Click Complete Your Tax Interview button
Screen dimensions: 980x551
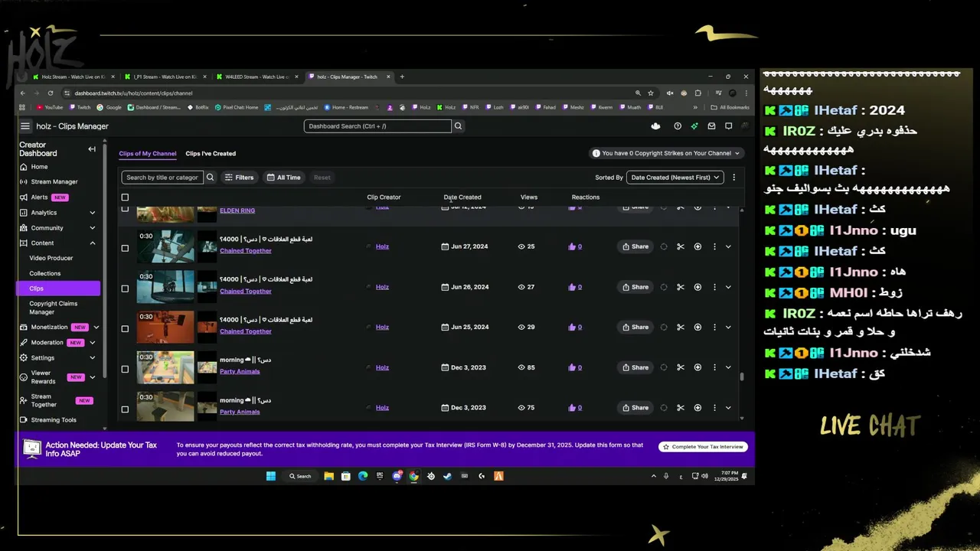(x=703, y=447)
